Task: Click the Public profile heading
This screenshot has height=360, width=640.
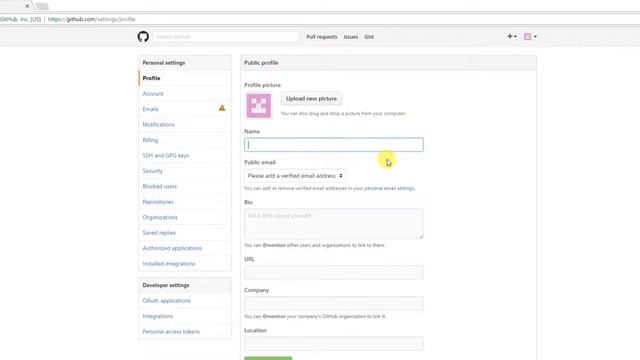Action: coord(261,63)
